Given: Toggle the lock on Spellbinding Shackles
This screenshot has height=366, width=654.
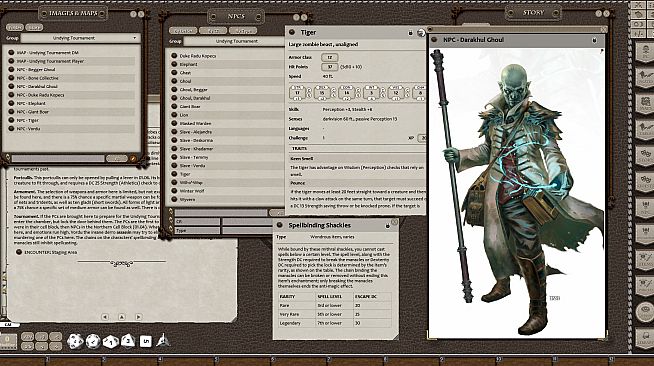Looking at the screenshot, I should pos(387,226).
